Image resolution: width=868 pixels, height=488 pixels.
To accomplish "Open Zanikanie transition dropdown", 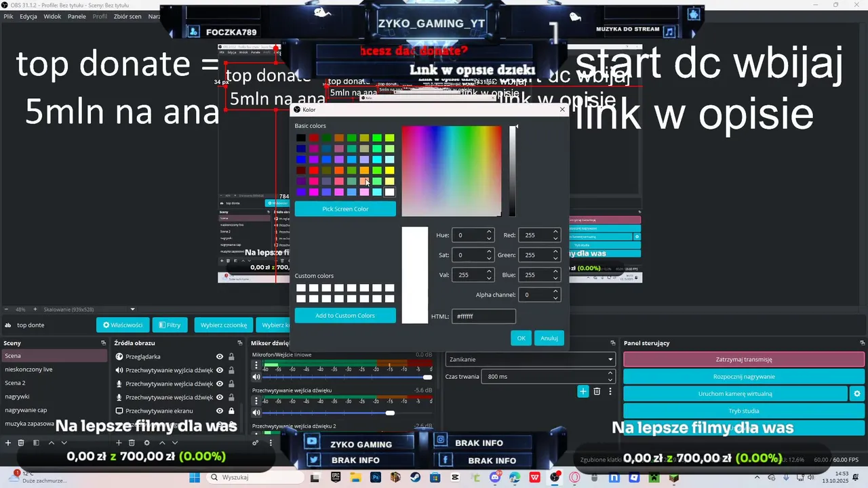I will [530, 359].
